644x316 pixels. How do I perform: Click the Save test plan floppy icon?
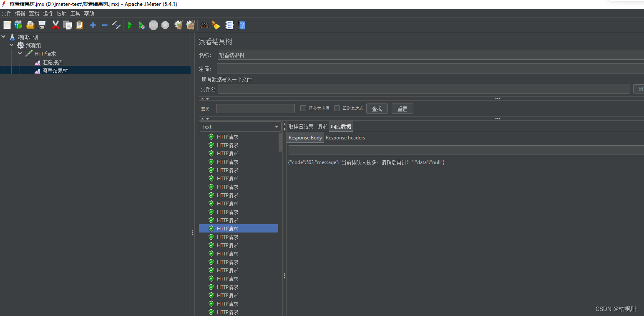point(42,25)
